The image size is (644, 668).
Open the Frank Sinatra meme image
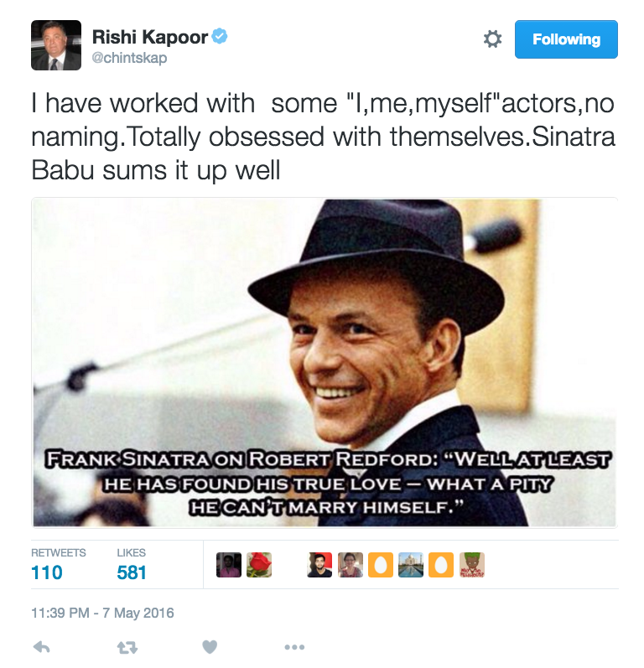click(325, 362)
